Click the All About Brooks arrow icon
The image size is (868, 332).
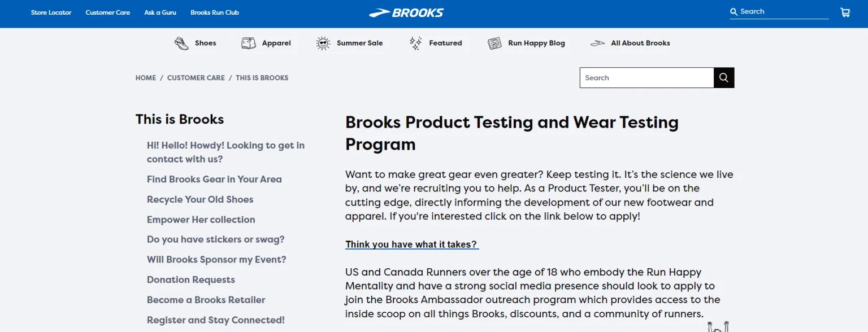point(597,42)
